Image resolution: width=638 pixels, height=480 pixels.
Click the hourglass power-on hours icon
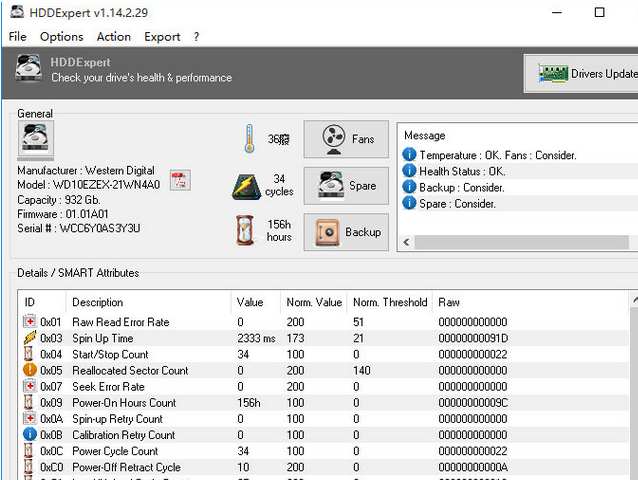pyautogui.click(x=245, y=230)
